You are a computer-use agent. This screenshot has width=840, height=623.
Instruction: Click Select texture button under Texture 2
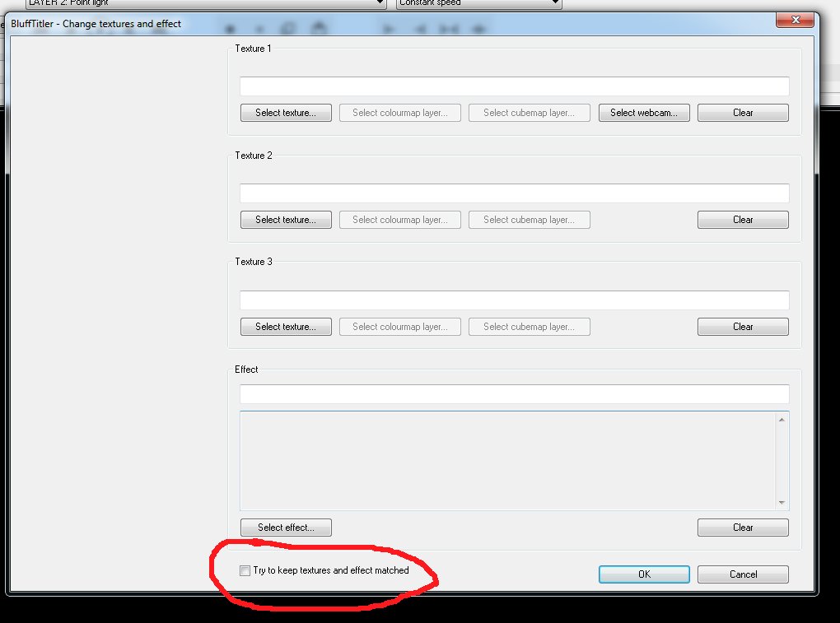tap(286, 220)
